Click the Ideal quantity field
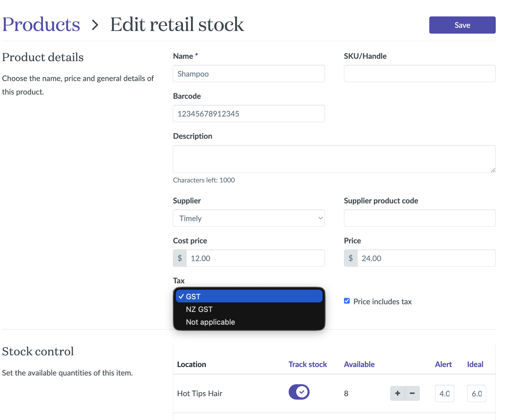This screenshot has height=420, width=527. pos(476,394)
